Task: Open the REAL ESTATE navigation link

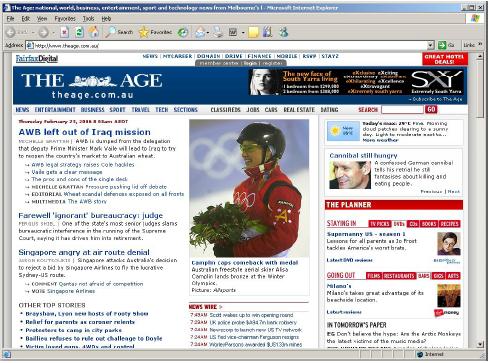Action: [x=299, y=110]
